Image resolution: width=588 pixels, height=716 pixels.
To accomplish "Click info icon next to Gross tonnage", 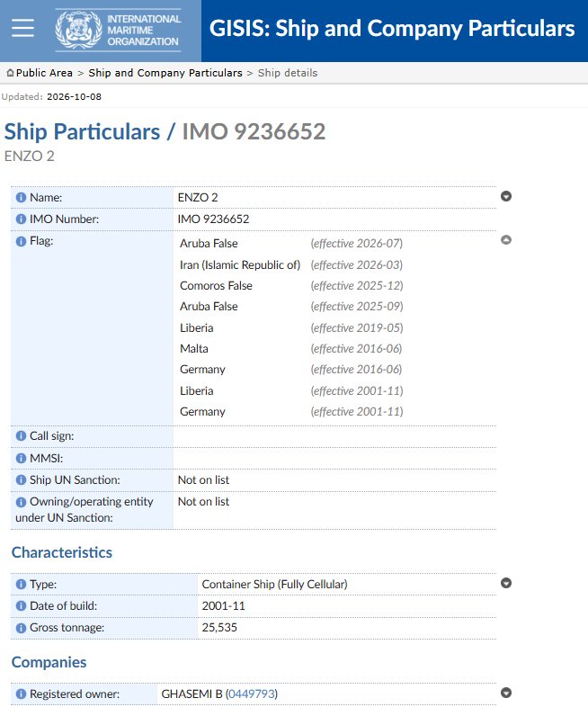I will coord(21,628).
